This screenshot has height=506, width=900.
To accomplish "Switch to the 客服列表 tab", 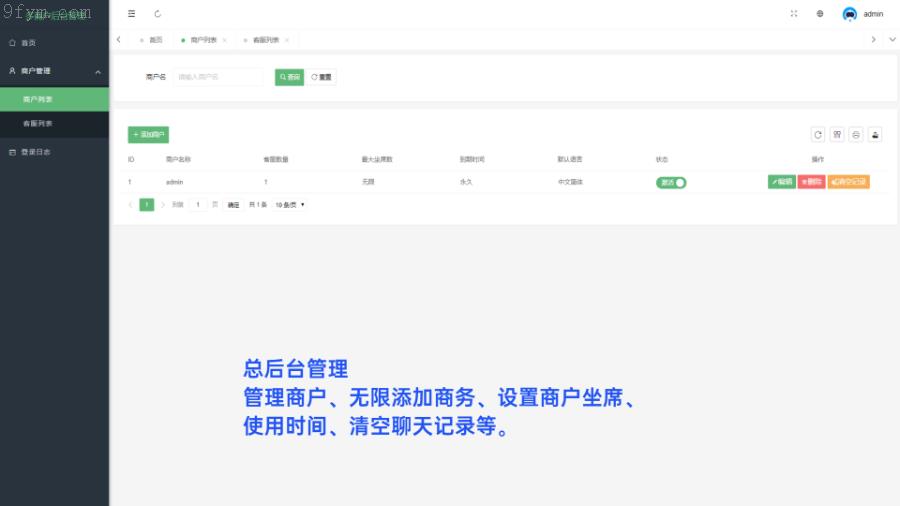I will [265, 40].
